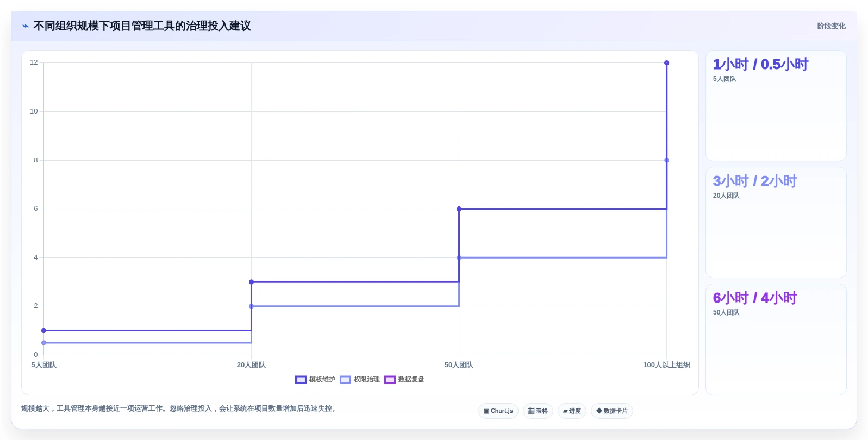This screenshot has height=440, width=868.
Task: Click the 5人团队 x-axis label
Action: coord(43,365)
